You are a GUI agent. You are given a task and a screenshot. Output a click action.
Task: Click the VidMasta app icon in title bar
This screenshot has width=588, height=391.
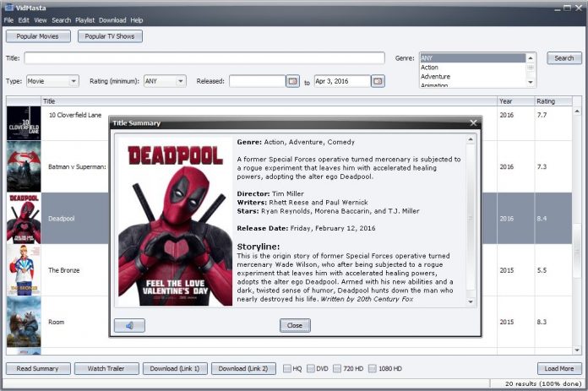(8, 7)
